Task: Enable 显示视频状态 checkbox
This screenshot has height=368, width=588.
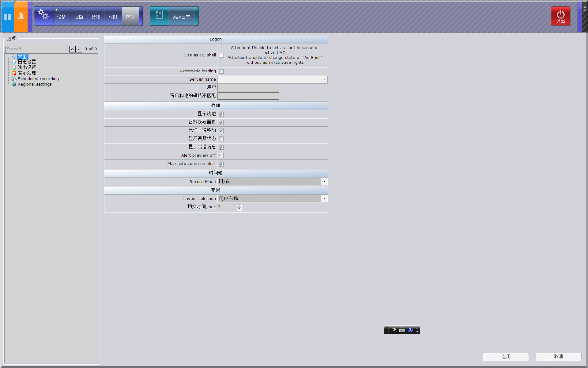Action: [221, 139]
